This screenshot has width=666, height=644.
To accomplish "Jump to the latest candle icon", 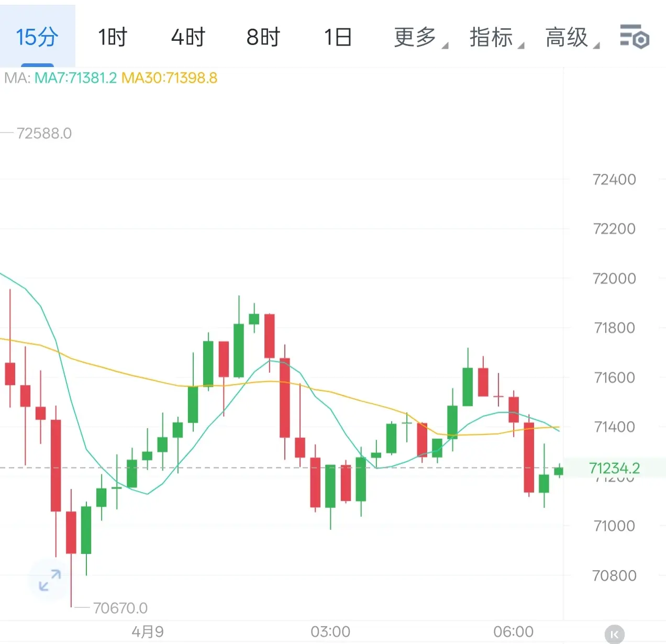I will point(615,634).
